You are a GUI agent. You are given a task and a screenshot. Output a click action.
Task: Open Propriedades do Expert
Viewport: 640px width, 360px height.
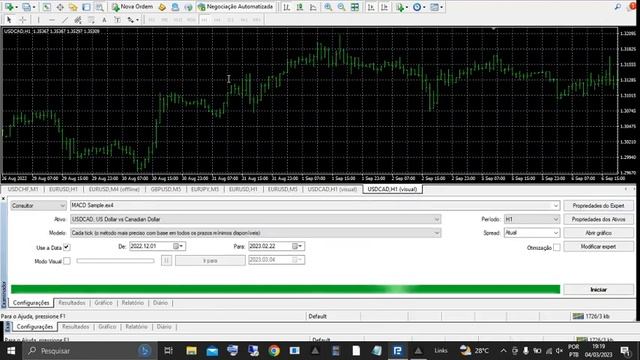click(x=598, y=205)
